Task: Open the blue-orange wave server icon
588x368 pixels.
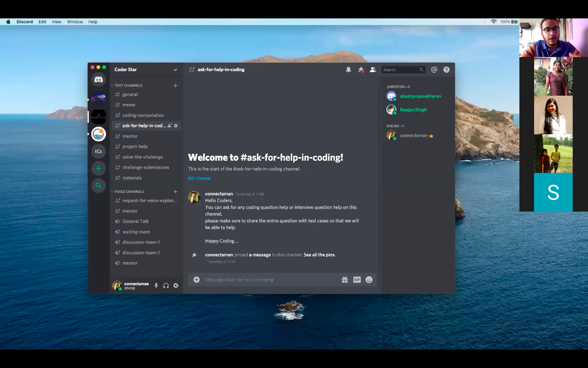Action: pyautogui.click(x=98, y=134)
